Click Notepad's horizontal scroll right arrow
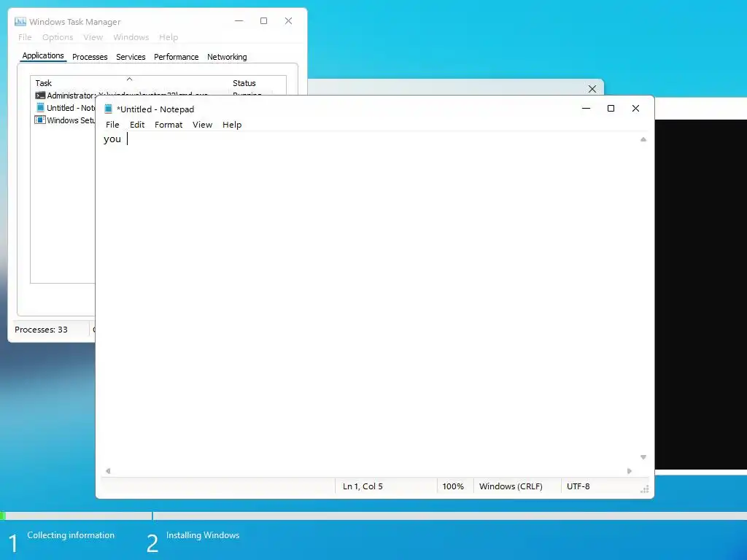This screenshot has width=747, height=560. click(x=630, y=471)
